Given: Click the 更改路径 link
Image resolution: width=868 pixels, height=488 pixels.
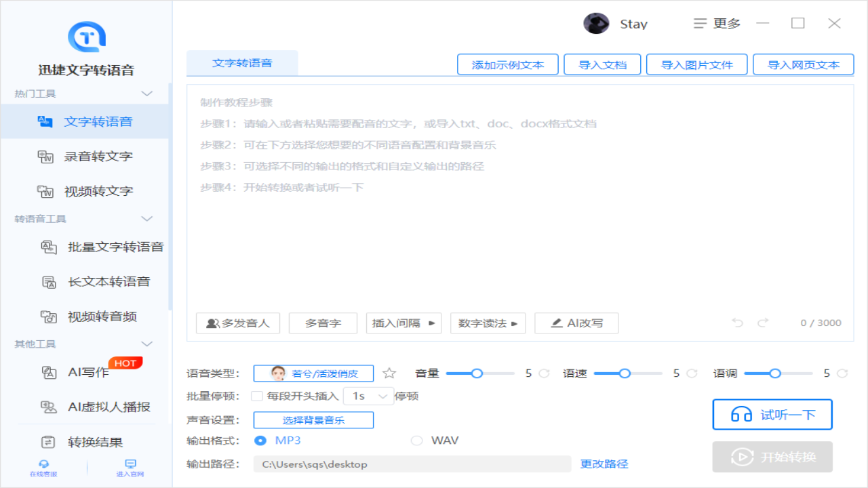Looking at the screenshot, I should pos(604,464).
